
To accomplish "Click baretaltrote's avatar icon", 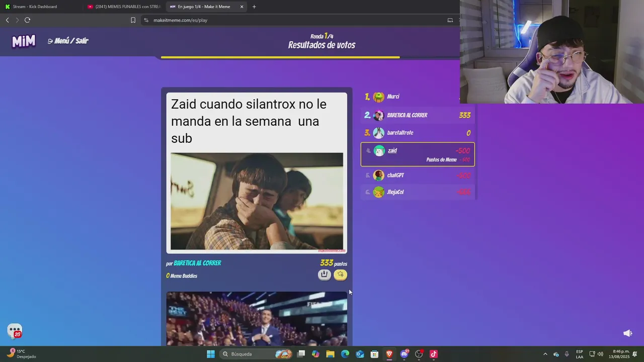I will [379, 133].
